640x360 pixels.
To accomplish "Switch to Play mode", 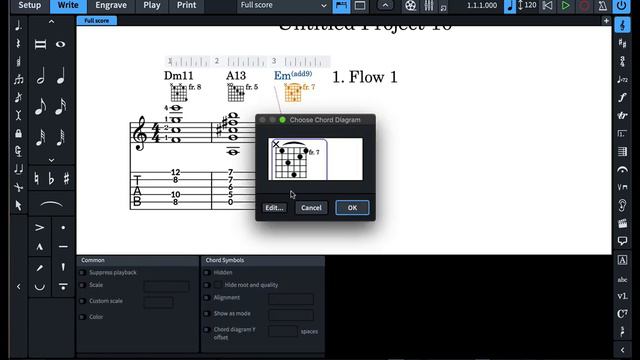I will tap(152, 5).
